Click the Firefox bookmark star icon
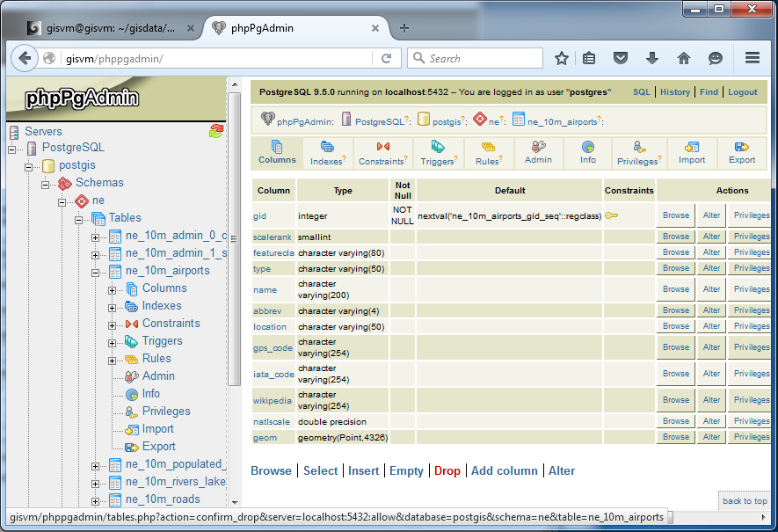 click(561, 58)
